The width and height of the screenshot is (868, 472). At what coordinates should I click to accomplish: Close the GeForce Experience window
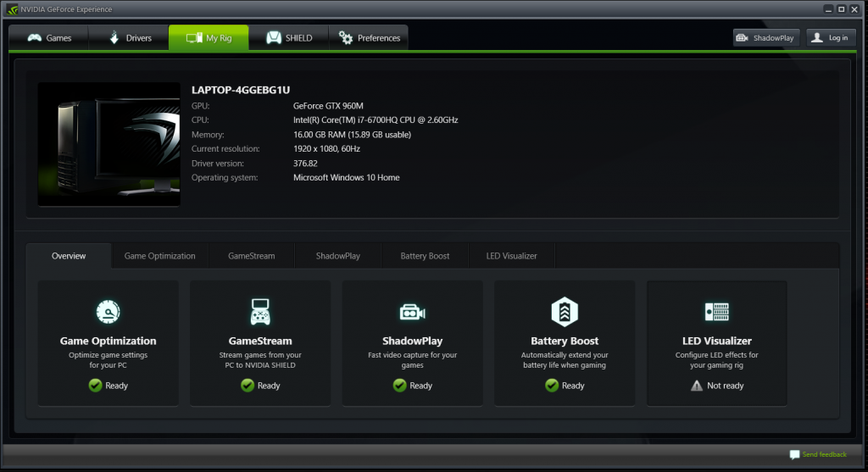point(854,9)
